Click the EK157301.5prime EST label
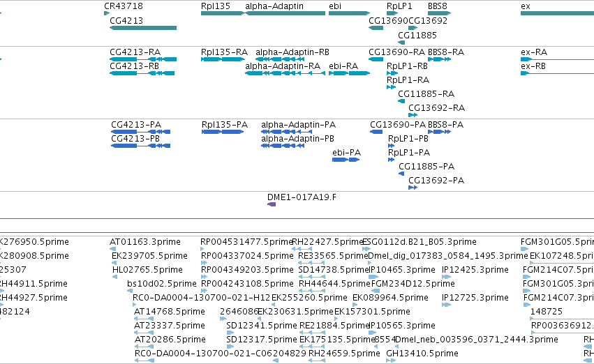Image resolution: width=594 pixels, height=364 pixels. coord(373,312)
